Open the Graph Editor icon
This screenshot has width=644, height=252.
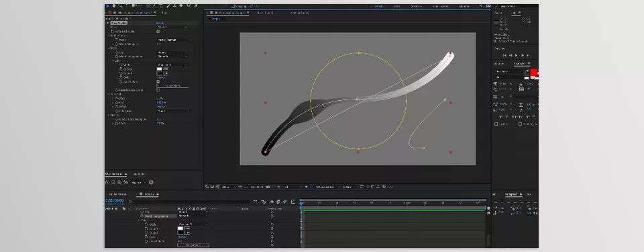293,202
